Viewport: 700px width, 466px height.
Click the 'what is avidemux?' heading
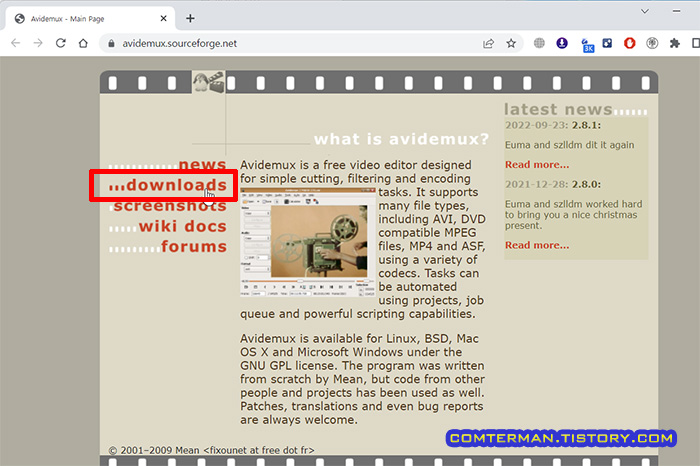click(401, 139)
